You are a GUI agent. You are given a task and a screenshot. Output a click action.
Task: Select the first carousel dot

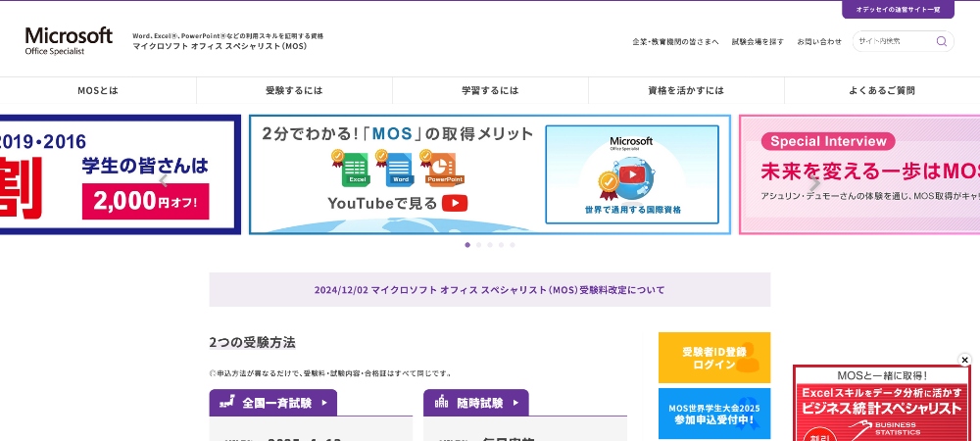tap(467, 245)
